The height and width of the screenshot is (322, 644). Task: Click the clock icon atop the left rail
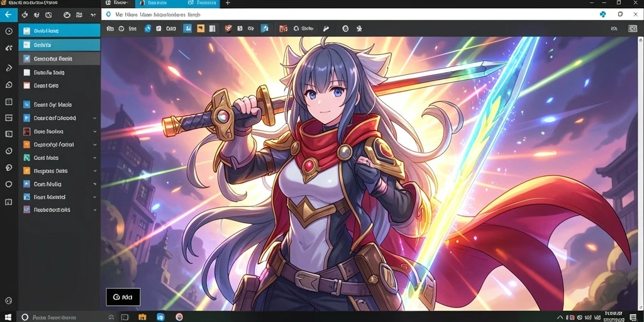tap(9, 31)
